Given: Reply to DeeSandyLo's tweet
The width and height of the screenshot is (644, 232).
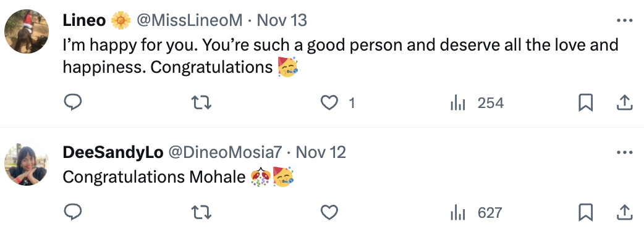Looking at the screenshot, I should pyautogui.click(x=73, y=212).
